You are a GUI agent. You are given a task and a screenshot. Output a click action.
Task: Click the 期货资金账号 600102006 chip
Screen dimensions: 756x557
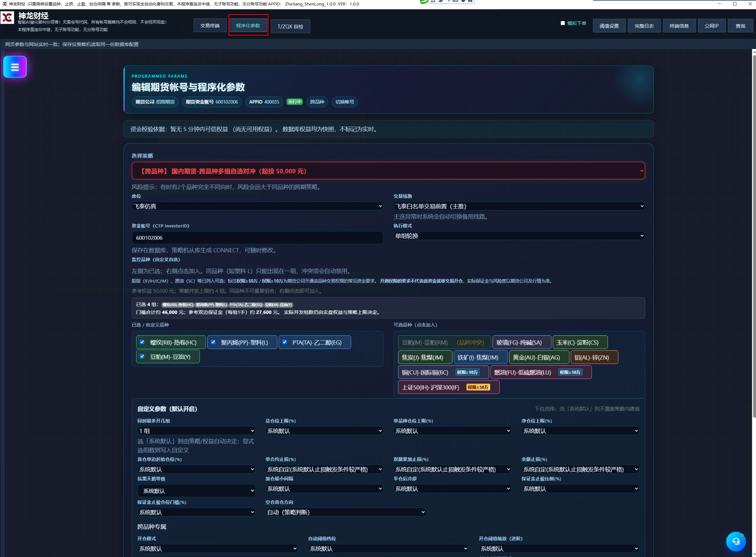click(212, 102)
